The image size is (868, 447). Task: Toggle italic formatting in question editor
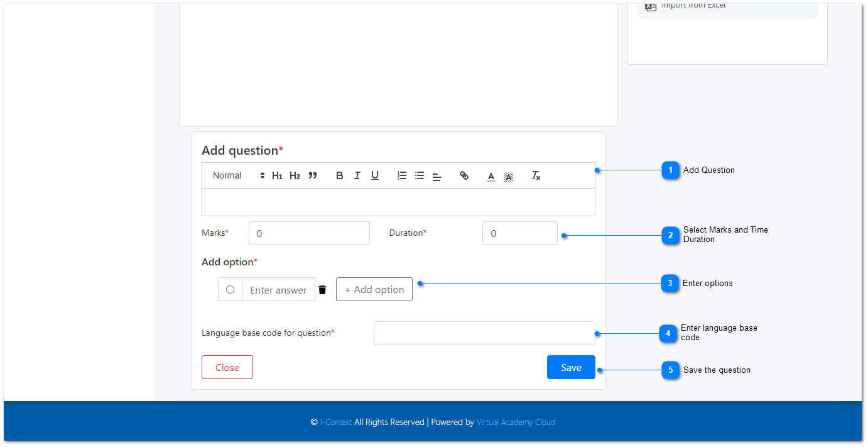click(357, 176)
